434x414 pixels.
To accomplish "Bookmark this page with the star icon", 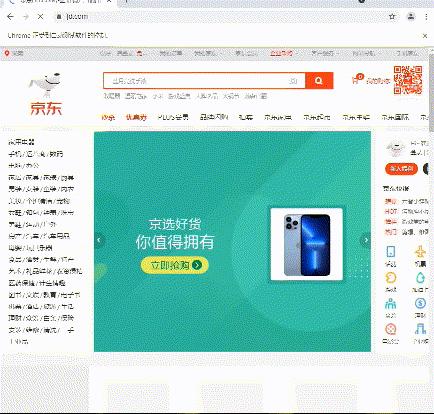I will pos(392,16).
